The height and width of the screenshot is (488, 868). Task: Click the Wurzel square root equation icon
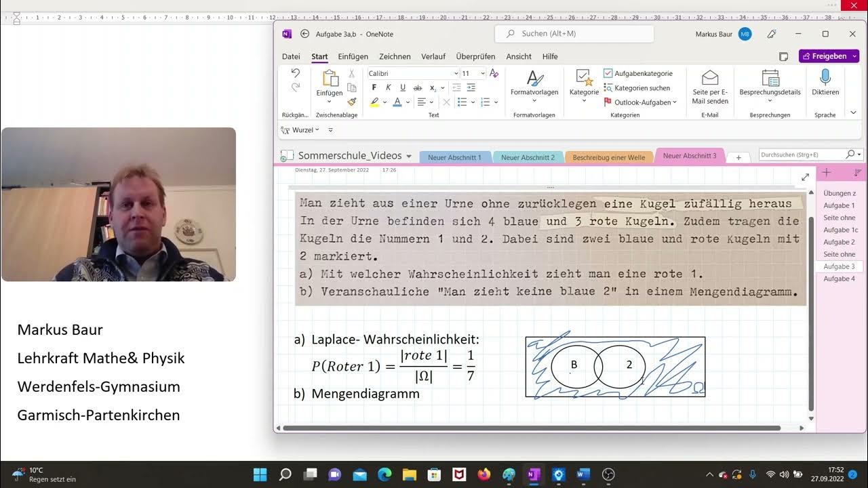(286, 129)
